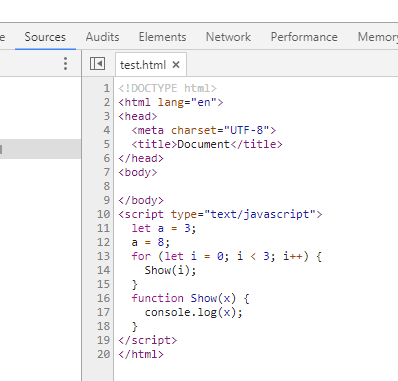Set a breakpoint on line 11
The width and height of the screenshot is (398, 381).
point(103,228)
